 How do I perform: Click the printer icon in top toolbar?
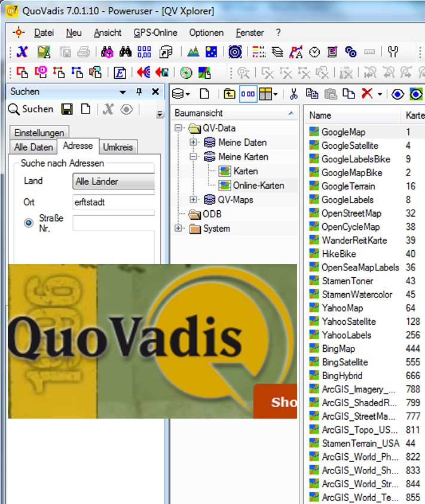83,52
